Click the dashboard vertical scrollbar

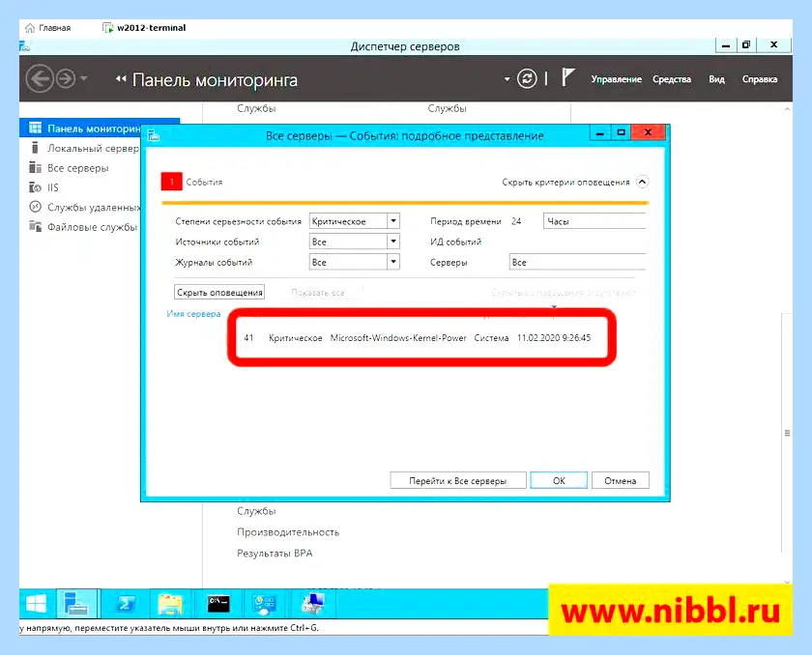click(x=787, y=433)
